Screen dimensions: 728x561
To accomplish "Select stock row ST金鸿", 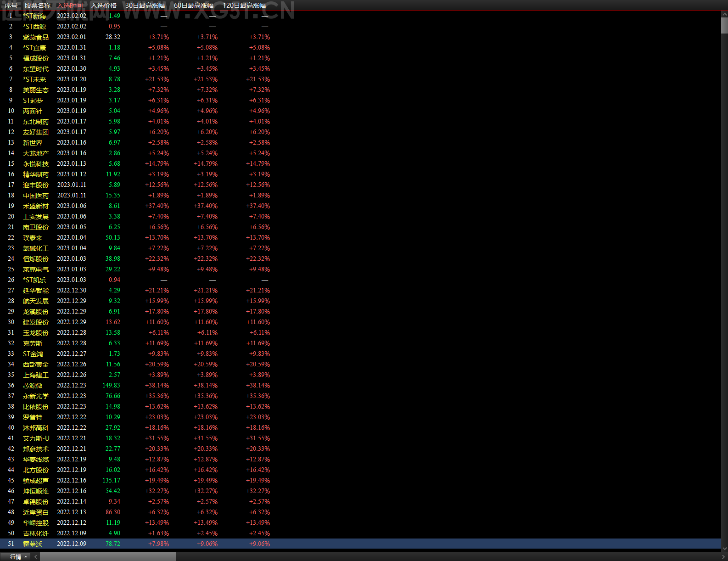I will coord(360,353).
